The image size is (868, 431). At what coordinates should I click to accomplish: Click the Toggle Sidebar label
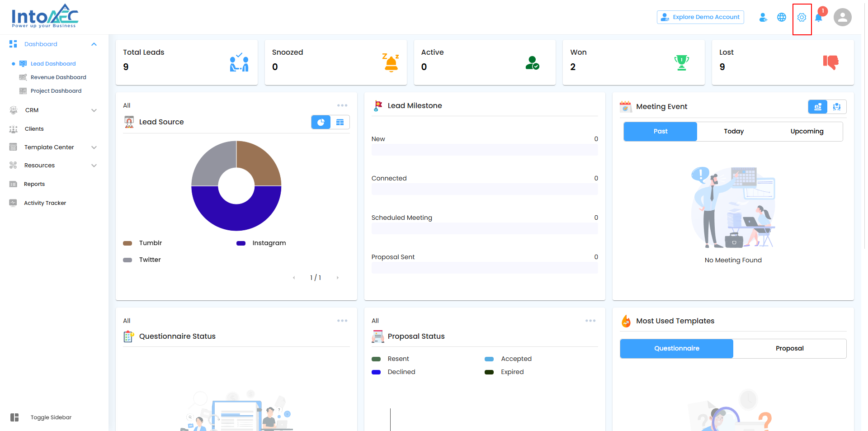click(51, 417)
